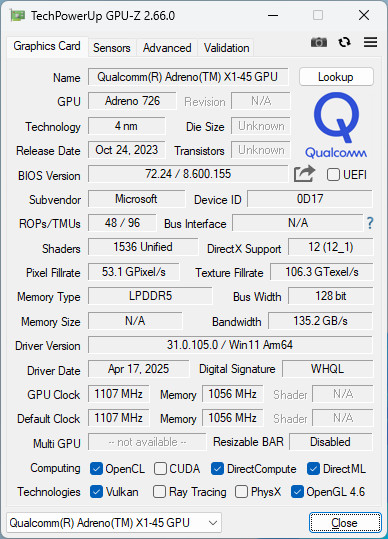Click the BIOS Version value field
Screen dimensions: 388x539
click(x=188, y=174)
